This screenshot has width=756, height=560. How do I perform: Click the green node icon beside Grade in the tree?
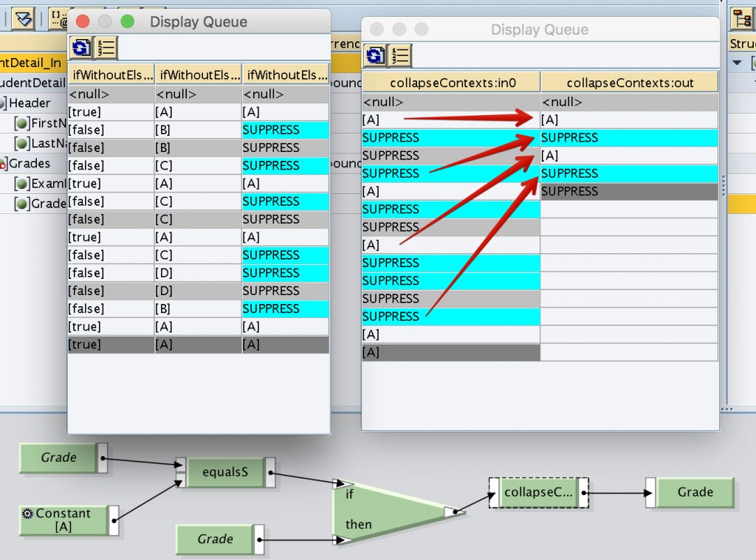coord(21,204)
